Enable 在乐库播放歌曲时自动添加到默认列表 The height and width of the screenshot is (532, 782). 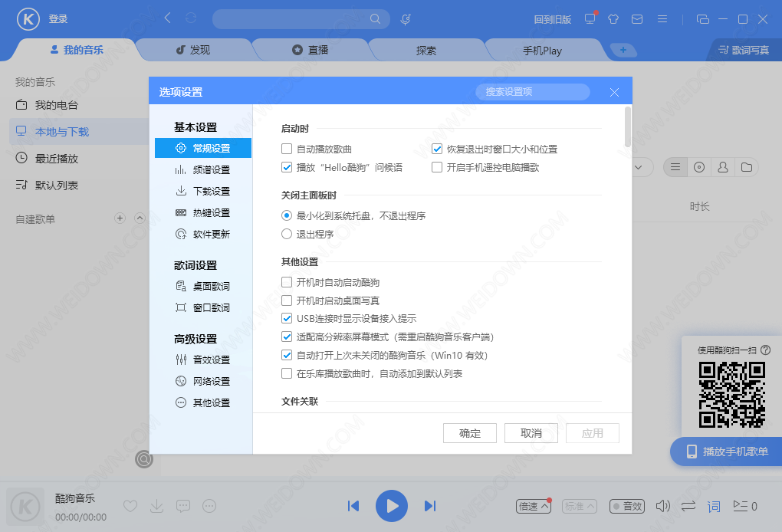[x=287, y=373]
